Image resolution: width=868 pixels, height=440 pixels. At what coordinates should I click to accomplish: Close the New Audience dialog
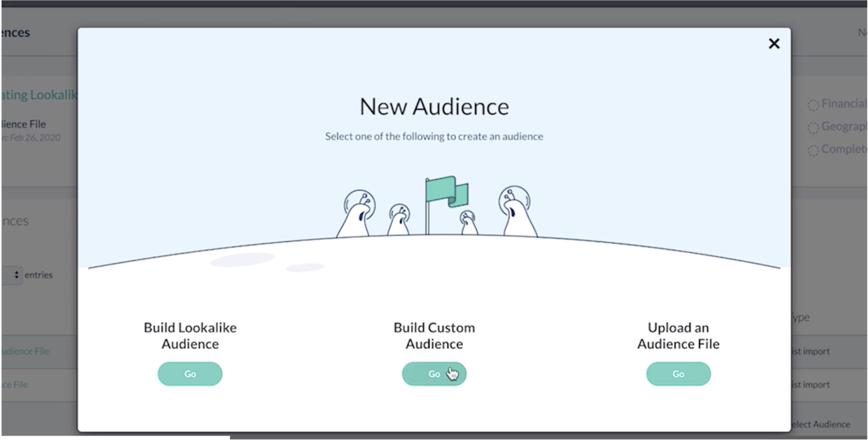774,43
